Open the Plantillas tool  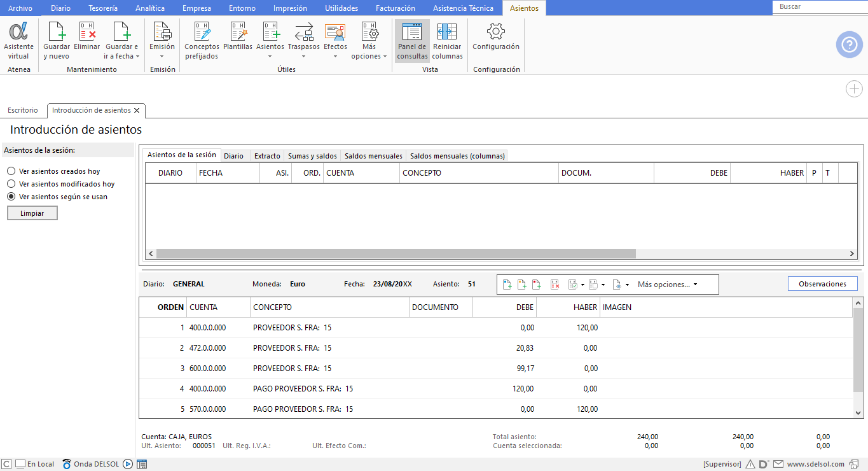click(238, 37)
